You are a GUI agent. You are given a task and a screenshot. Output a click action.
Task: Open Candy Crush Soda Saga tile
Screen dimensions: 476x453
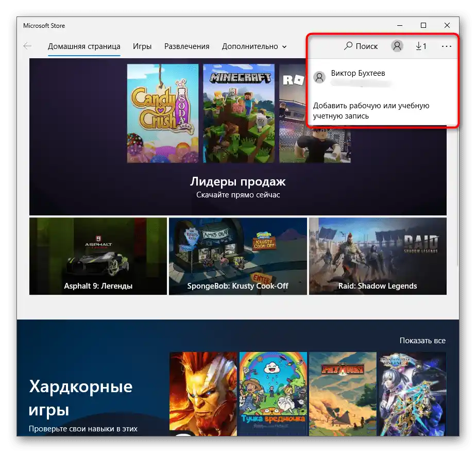[163, 113]
